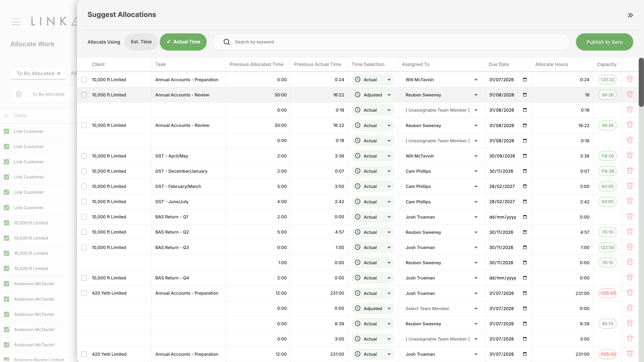Open calendar picker for BAS Return - Q2 due date
Screen dimensions: 644x362
(525, 232)
